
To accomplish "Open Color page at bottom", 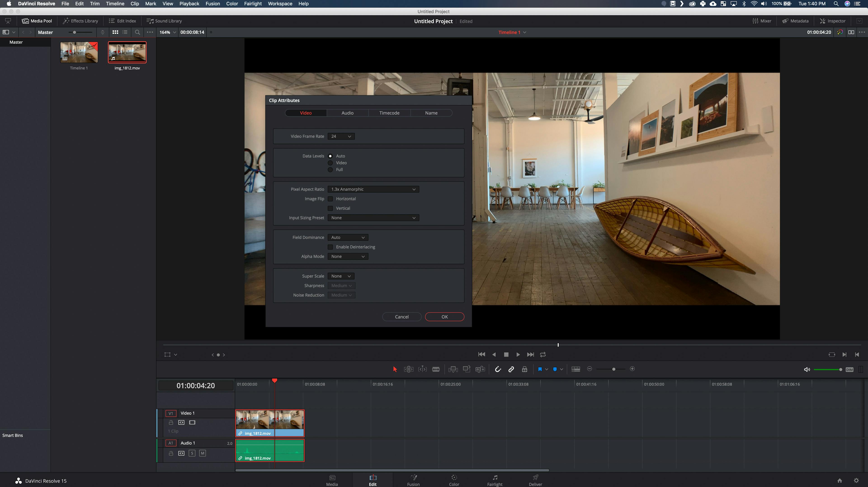I will 454,480.
